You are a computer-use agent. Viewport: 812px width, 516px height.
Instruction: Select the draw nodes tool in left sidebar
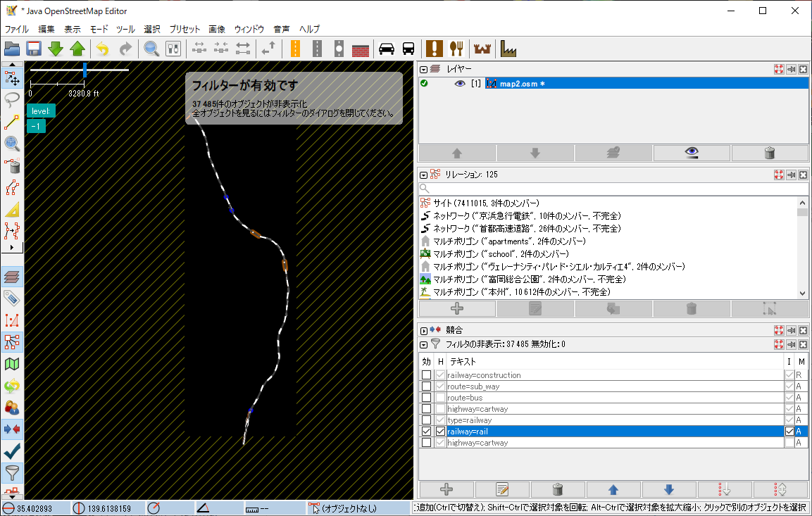(12, 122)
